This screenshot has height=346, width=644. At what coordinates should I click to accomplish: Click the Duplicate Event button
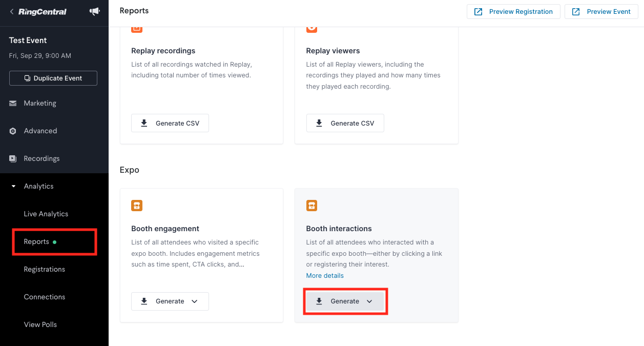coord(53,78)
